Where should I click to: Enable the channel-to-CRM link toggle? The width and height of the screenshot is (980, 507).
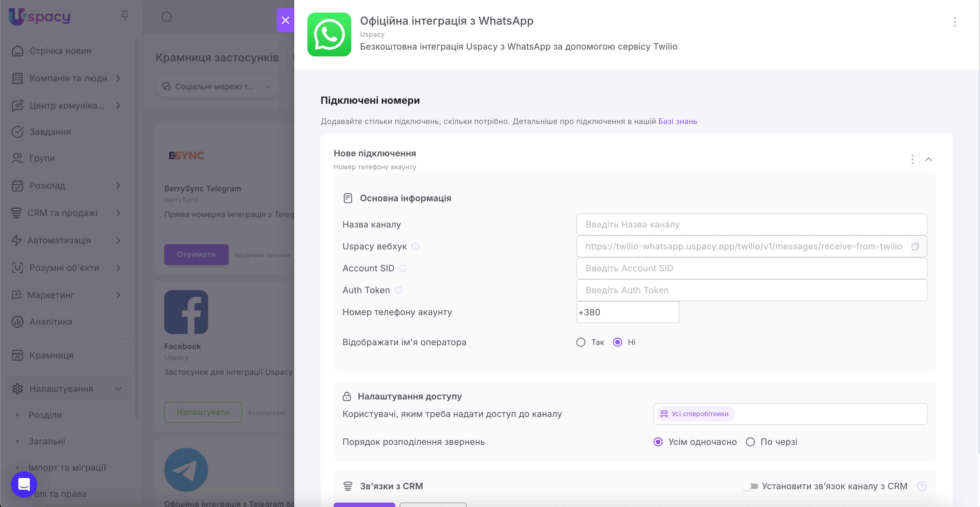click(750, 486)
